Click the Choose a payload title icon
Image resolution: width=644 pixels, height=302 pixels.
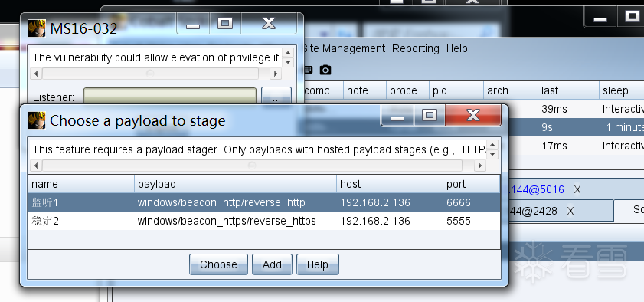(37, 120)
